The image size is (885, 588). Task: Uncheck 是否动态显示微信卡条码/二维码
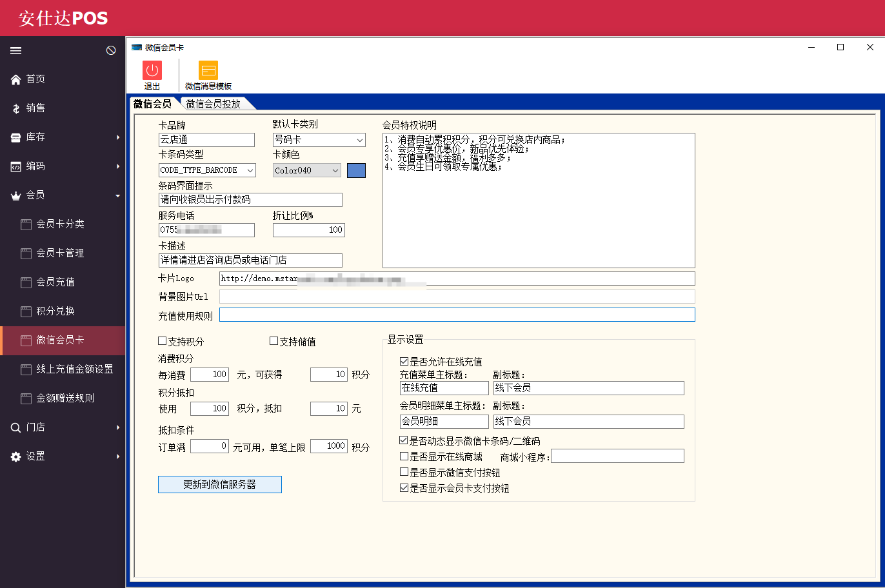click(x=404, y=441)
